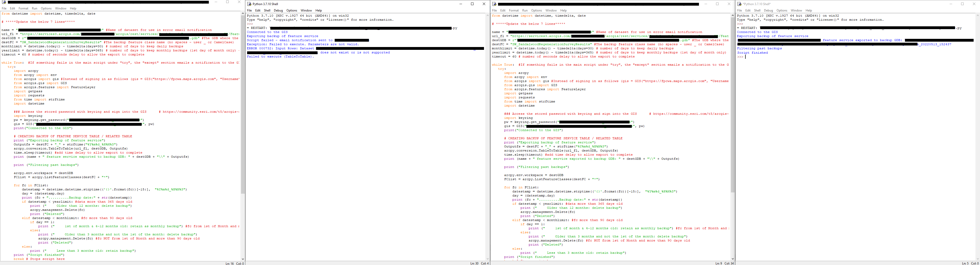Minimize the Python 3.7.10 Shell window showing the error

(461, 4)
